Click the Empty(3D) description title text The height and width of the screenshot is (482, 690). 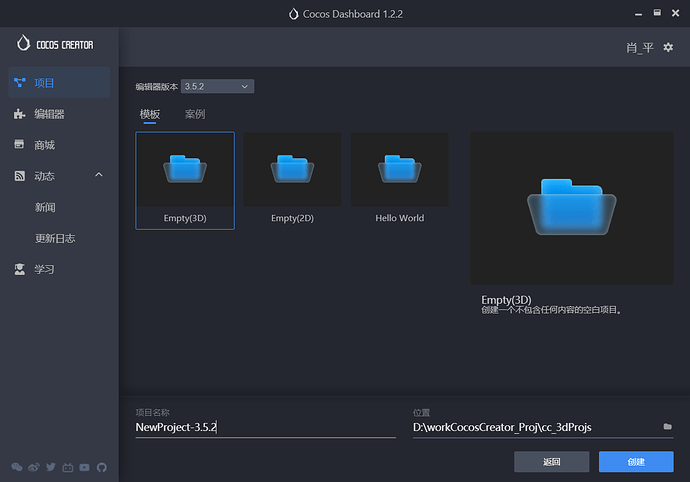point(506,300)
